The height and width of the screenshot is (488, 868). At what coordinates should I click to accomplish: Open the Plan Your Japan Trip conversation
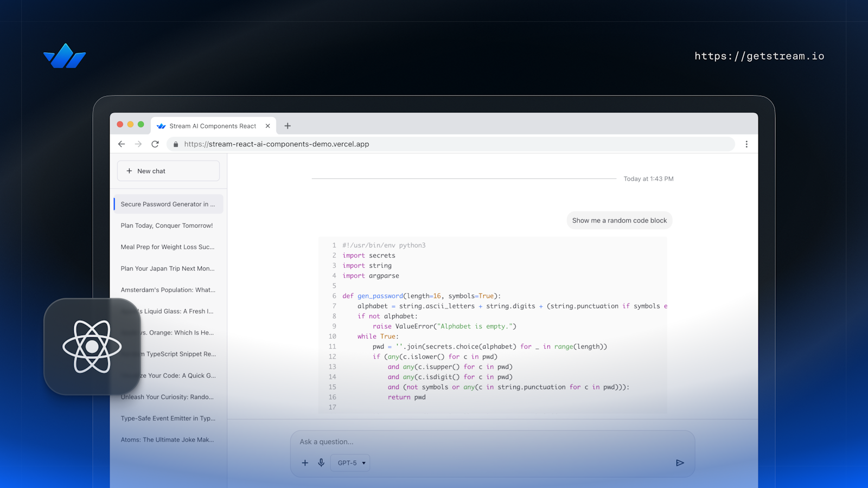167,268
